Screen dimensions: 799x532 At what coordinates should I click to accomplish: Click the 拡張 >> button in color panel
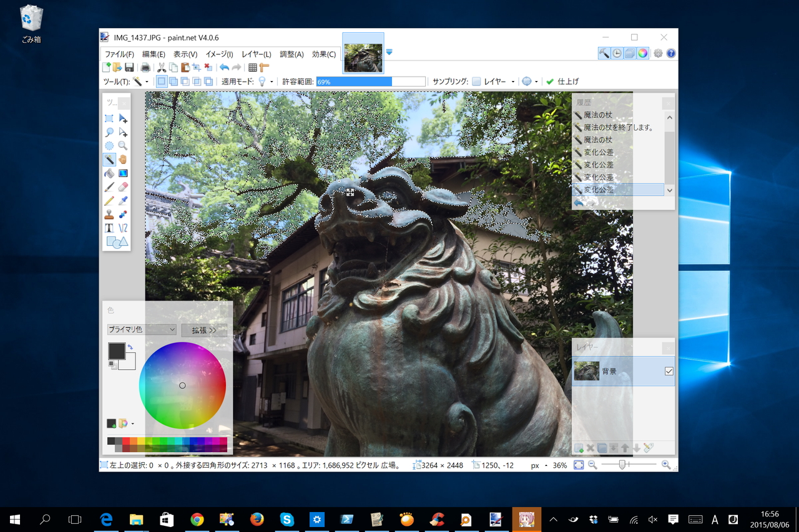click(204, 329)
